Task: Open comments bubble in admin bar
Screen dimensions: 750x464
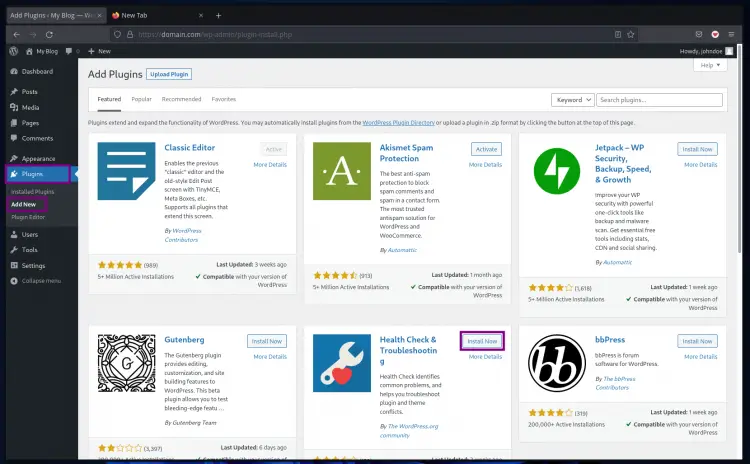Action: coord(69,51)
